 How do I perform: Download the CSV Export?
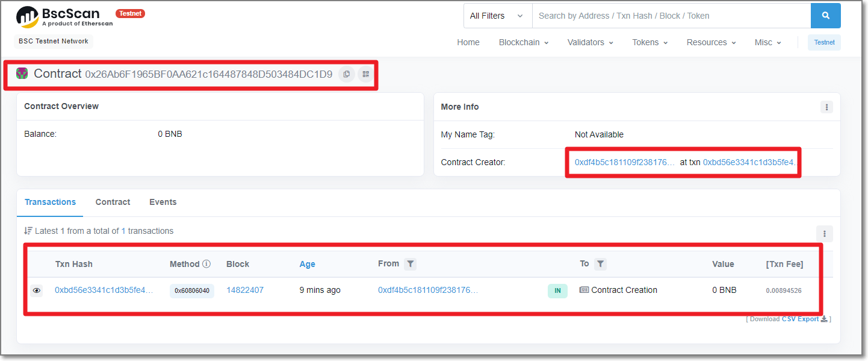[805, 319]
